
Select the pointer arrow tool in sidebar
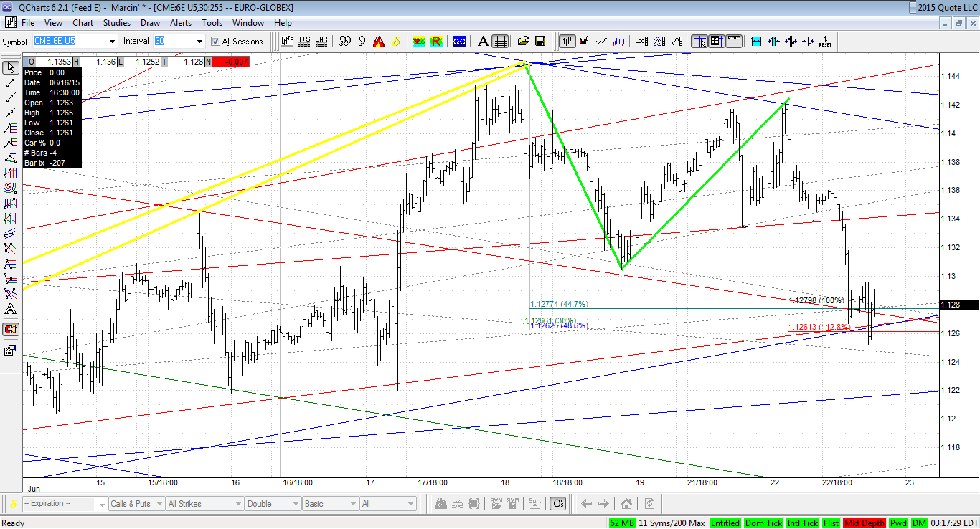pyautogui.click(x=11, y=68)
